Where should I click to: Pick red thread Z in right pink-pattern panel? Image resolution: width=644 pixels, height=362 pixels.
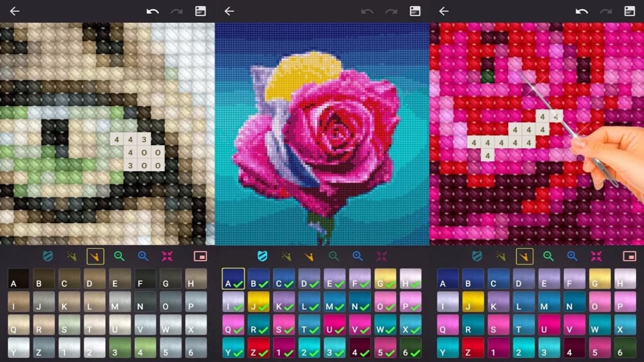point(473,348)
